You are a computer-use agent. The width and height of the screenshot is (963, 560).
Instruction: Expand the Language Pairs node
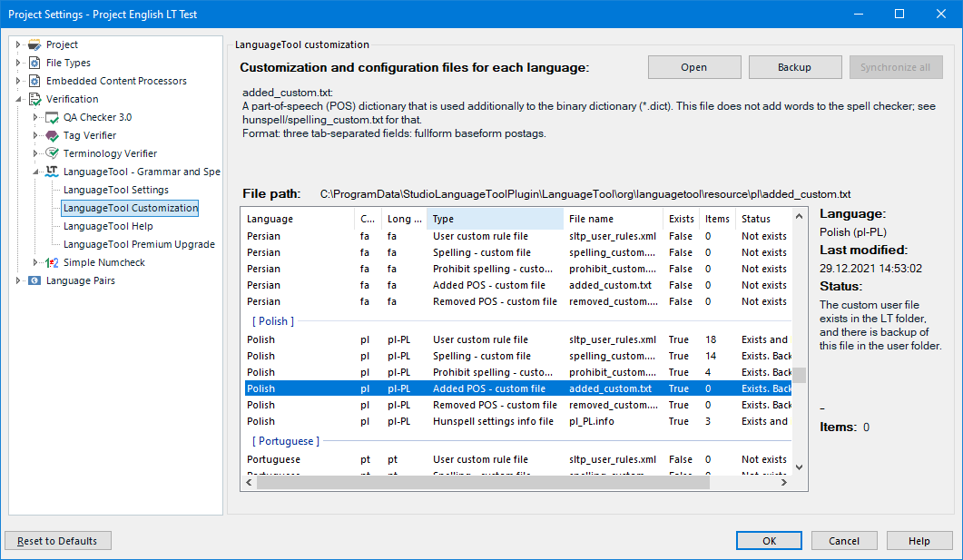[x=18, y=280]
